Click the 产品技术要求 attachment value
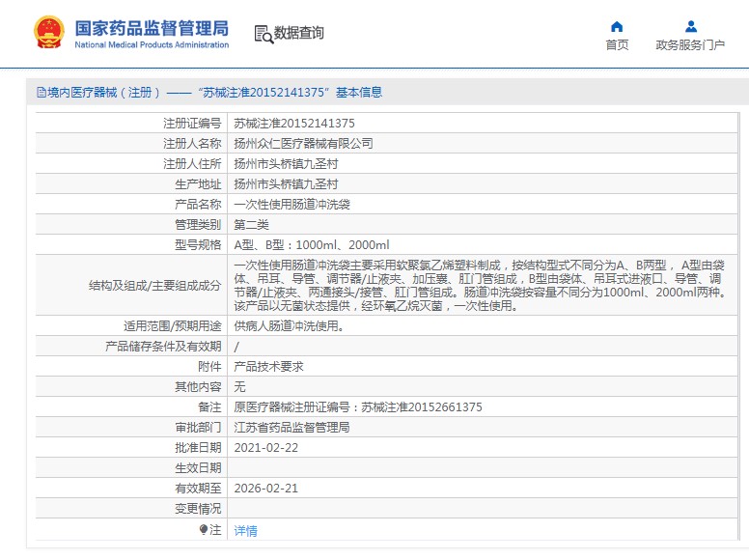This screenshot has width=749, height=560. pos(268,367)
